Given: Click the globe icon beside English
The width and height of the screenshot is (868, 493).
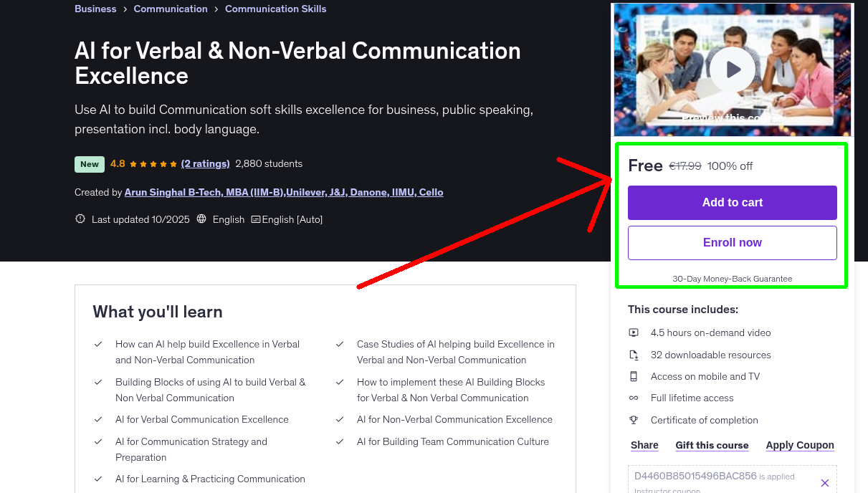Looking at the screenshot, I should (201, 219).
